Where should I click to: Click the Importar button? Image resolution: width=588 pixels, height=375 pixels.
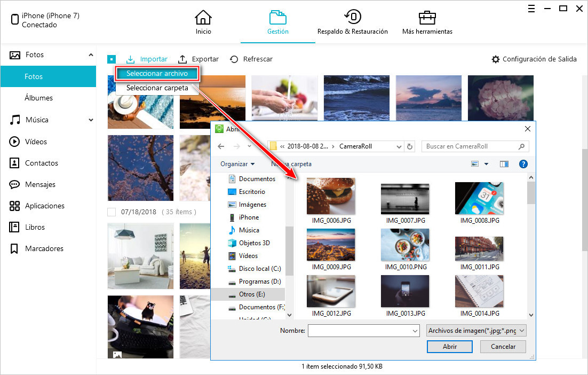(x=147, y=59)
